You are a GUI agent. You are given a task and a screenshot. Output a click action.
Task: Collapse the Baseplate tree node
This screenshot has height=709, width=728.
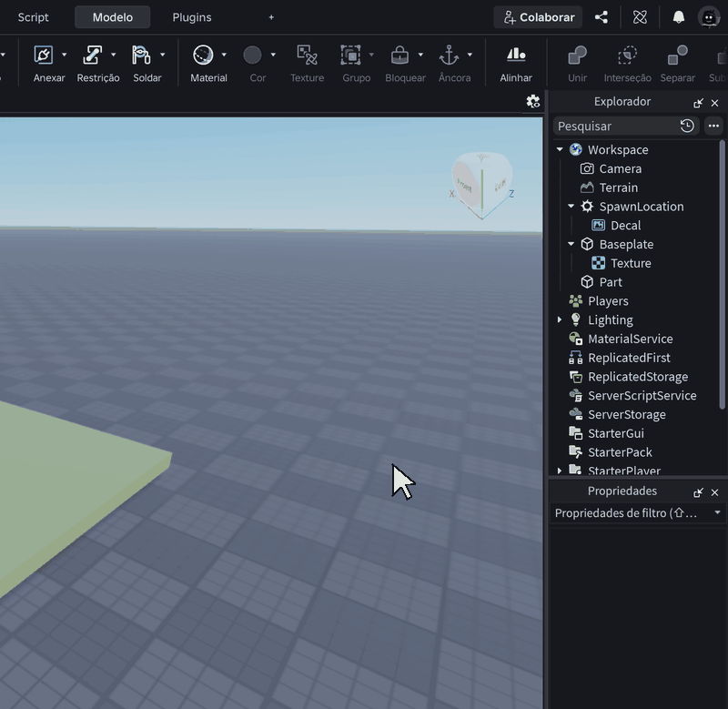coord(571,244)
